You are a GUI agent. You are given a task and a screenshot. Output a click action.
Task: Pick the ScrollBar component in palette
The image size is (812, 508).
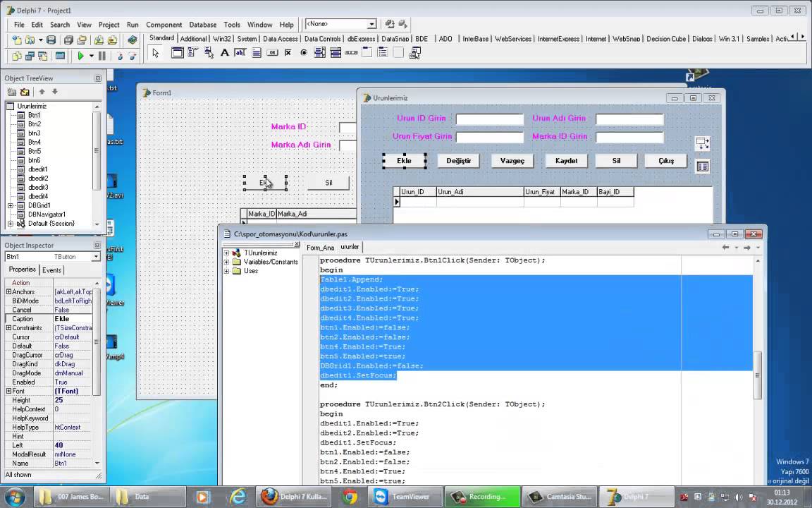351,52
